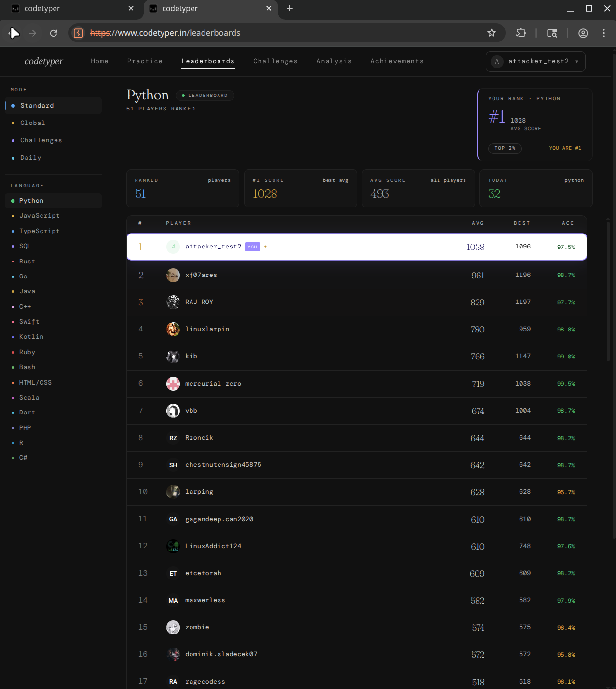Open the Analysis nav item
Image resolution: width=616 pixels, height=689 pixels.
point(334,61)
